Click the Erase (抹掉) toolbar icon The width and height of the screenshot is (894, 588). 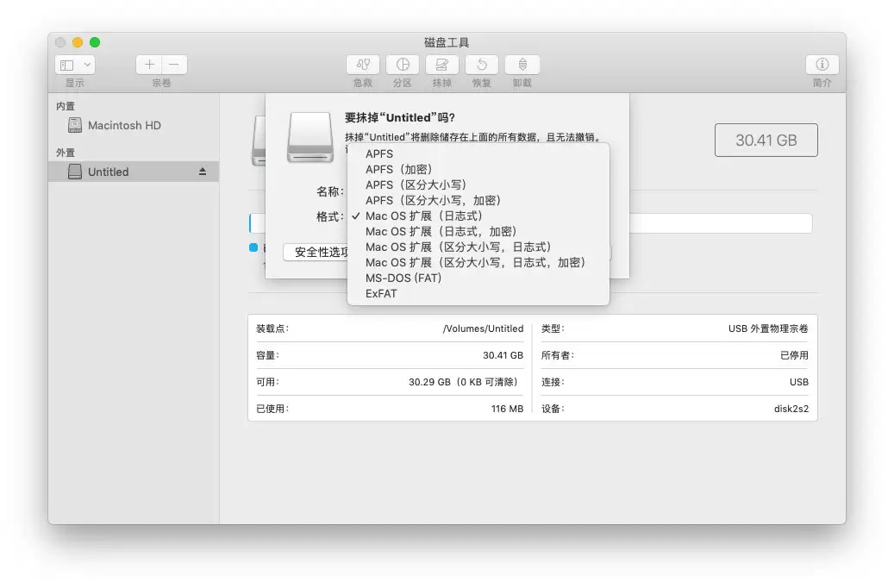tap(442, 65)
